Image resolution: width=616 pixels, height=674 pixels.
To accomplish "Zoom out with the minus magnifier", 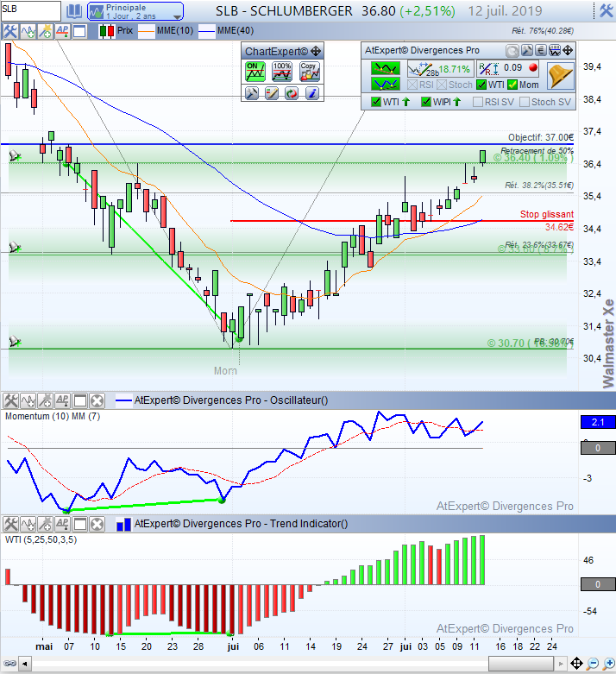I will click(593, 664).
